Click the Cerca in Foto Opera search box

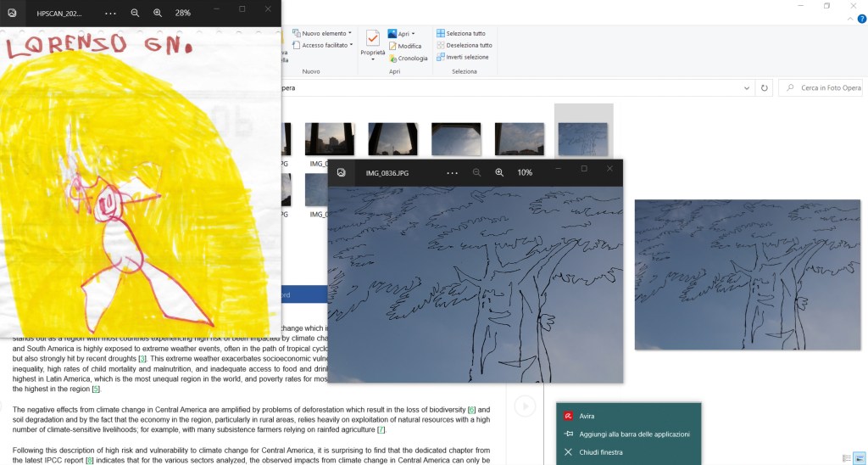point(826,87)
